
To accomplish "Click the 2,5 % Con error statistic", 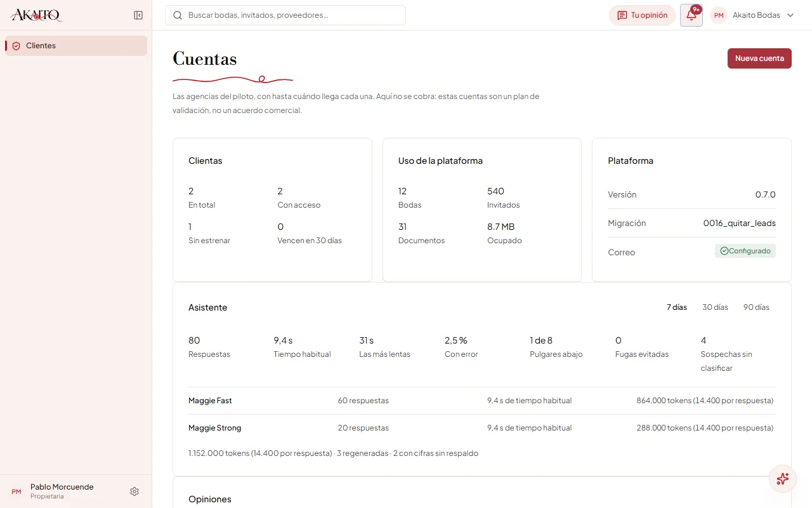I will [x=461, y=347].
